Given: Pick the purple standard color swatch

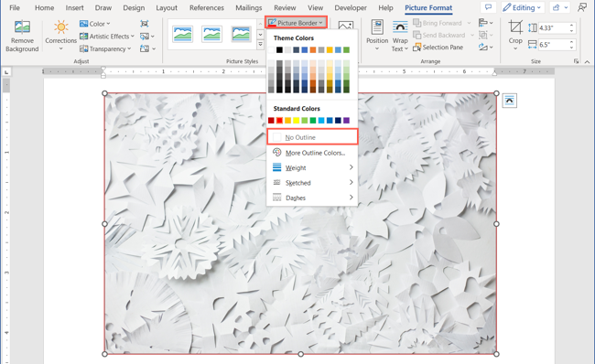Looking at the screenshot, I should click(346, 120).
